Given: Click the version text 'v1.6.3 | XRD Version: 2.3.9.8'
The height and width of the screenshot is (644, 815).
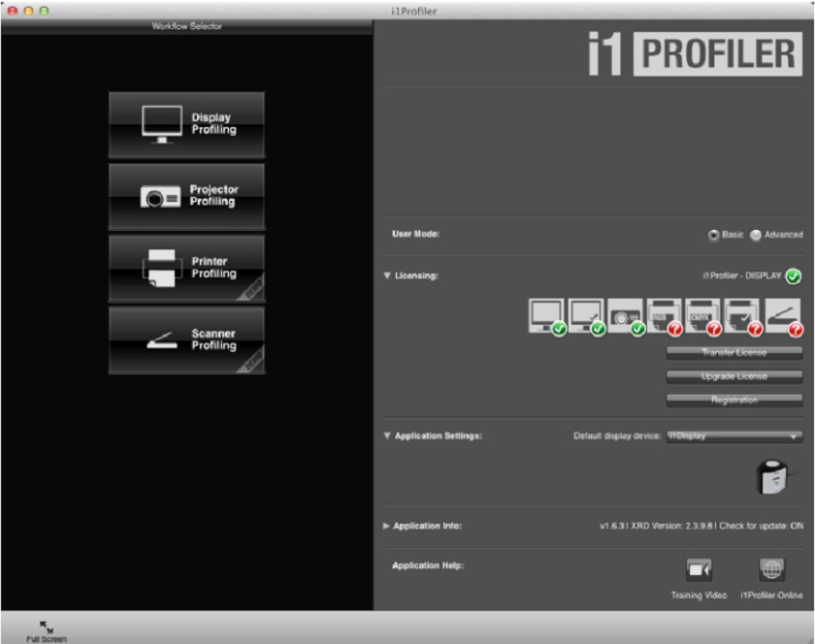Looking at the screenshot, I should tap(657, 526).
